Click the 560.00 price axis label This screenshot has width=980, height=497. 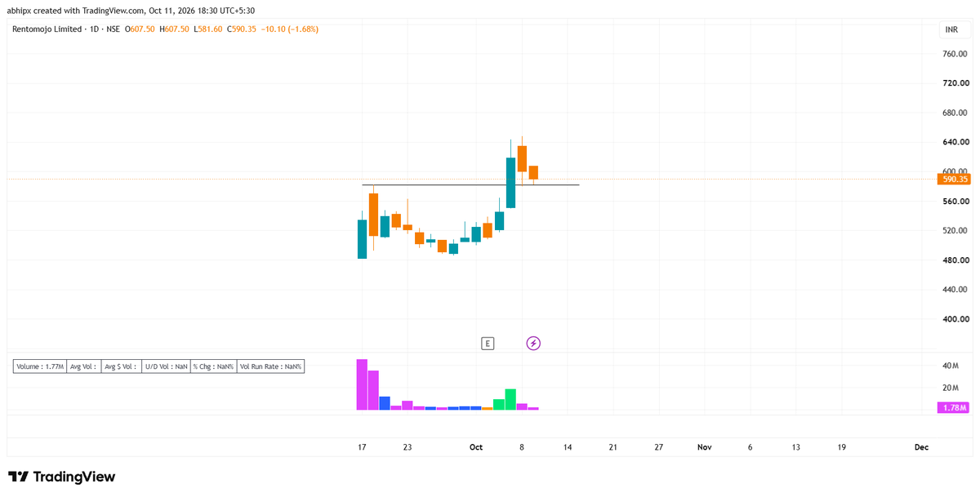(x=955, y=202)
